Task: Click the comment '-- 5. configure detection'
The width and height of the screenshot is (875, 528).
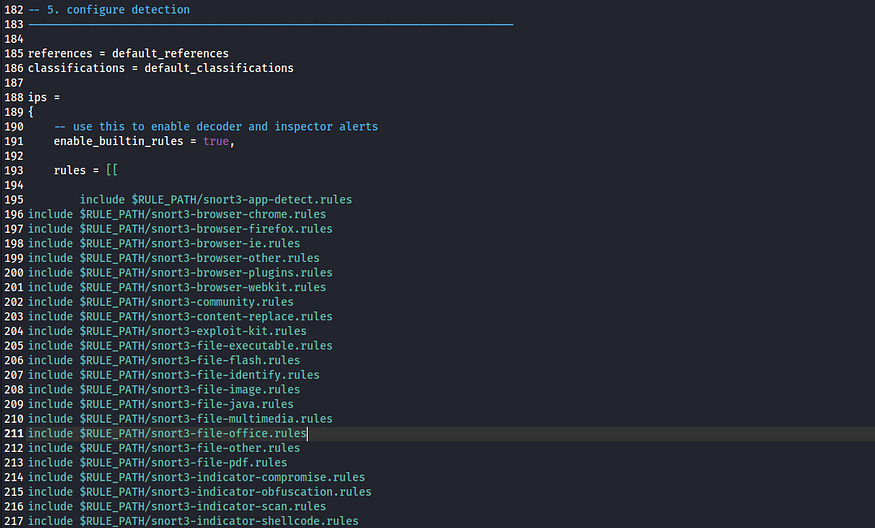Action: 109,9
